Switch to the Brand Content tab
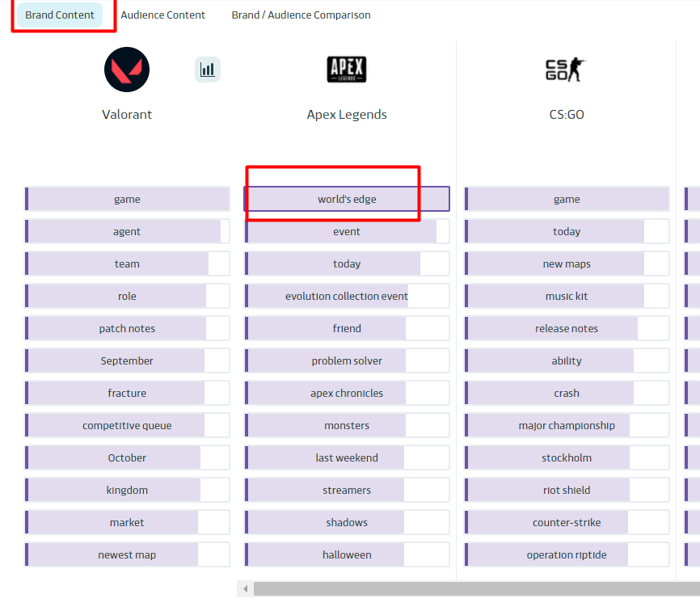The width and height of the screenshot is (700, 607). click(x=60, y=15)
